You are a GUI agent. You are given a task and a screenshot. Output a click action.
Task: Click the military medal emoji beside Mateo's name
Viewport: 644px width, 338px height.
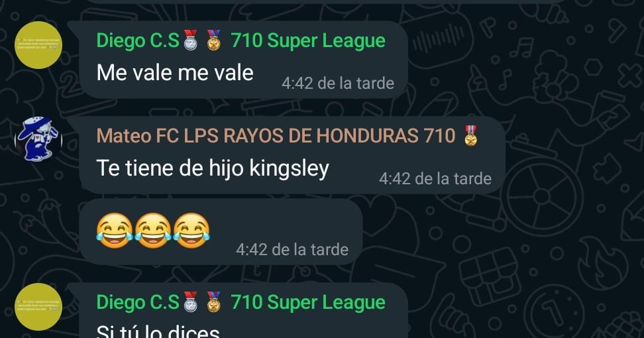point(470,135)
